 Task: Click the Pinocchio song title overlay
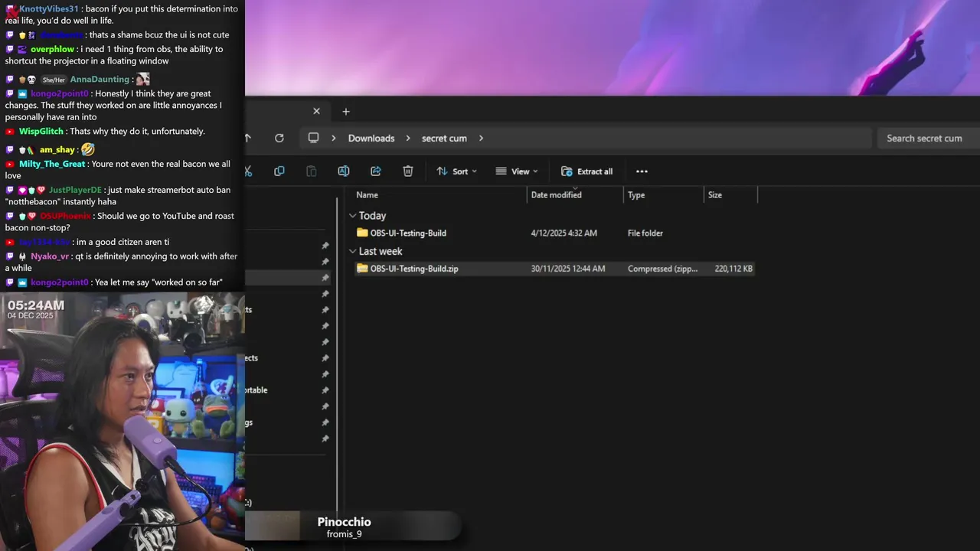click(x=345, y=522)
